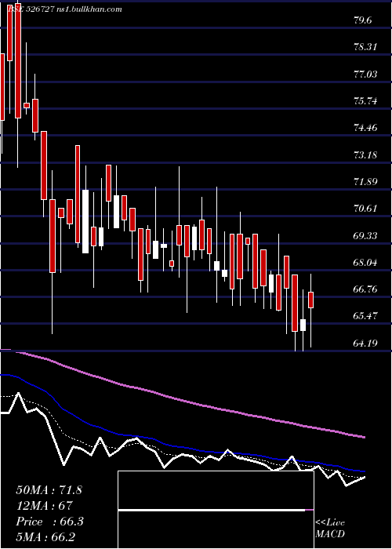Click the 74.46 price axis label
392x549 pixels.
click(x=365, y=127)
